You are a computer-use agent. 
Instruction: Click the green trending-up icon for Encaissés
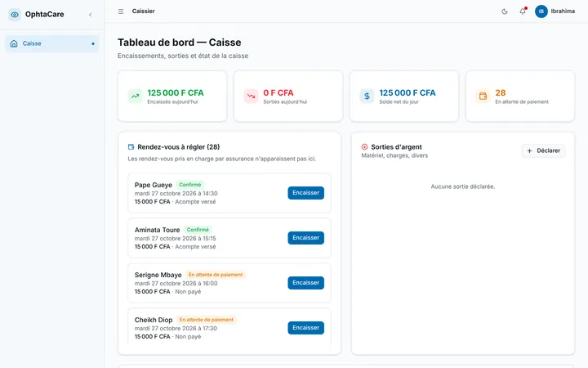pyautogui.click(x=135, y=96)
